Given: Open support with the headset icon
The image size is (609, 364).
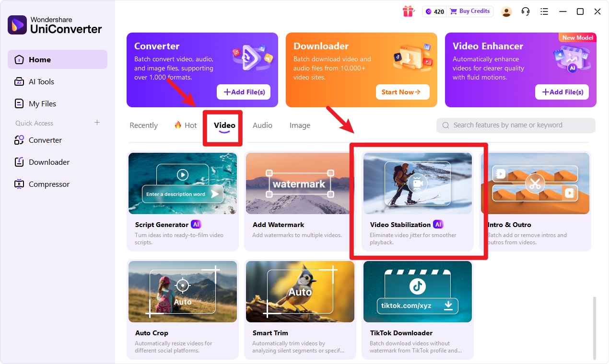Looking at the screenshot, I should pyautogui.click(x=525, y=11).
